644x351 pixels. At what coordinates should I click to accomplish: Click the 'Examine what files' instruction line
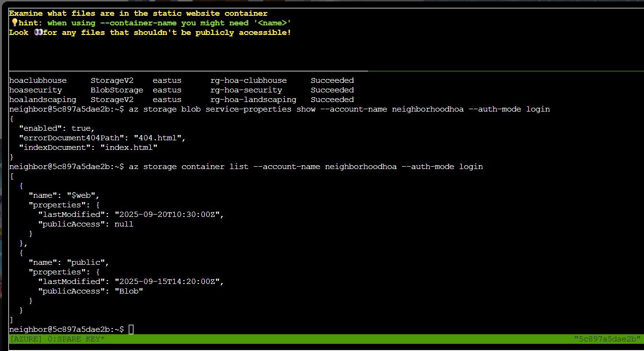tap(138, 13)
